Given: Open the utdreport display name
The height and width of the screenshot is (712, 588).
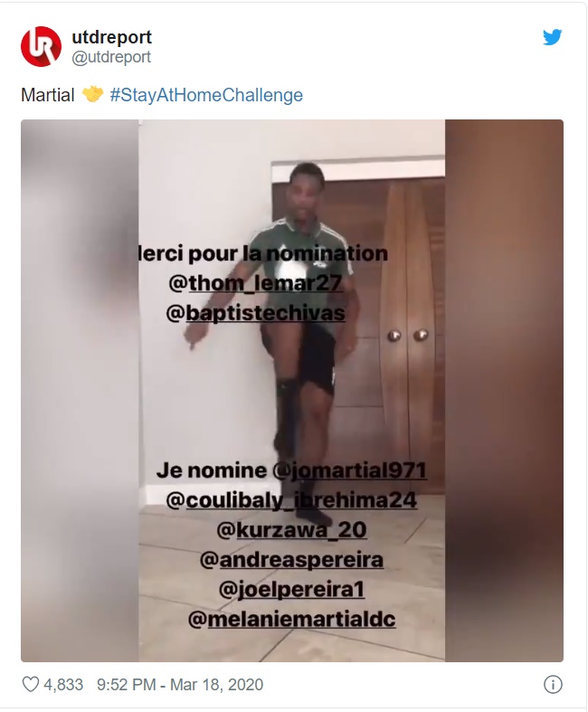Looking at the screenshot, I should (111, 37).
